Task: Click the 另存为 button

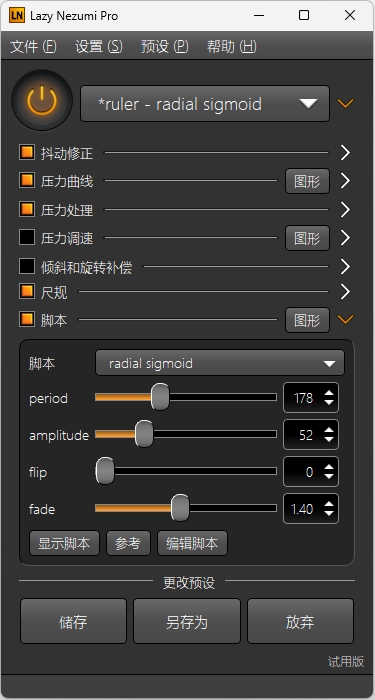Action: (x=187, y=621)
